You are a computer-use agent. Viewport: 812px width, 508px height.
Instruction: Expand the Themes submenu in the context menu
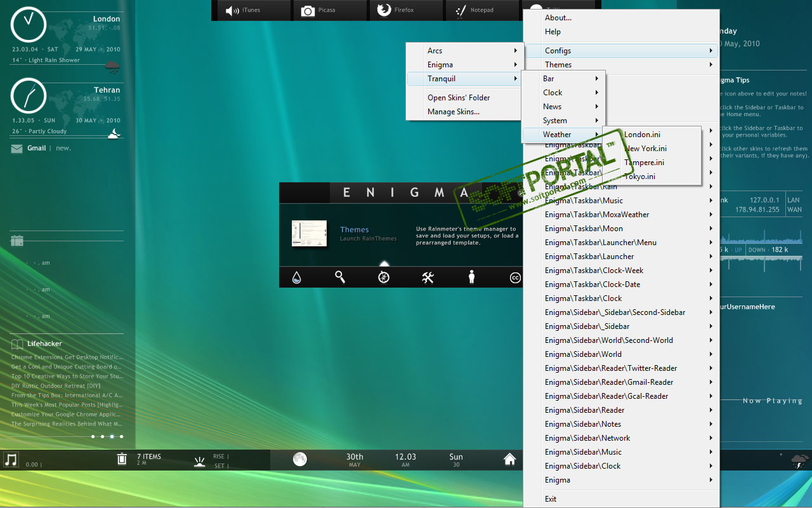pos(621,65)
